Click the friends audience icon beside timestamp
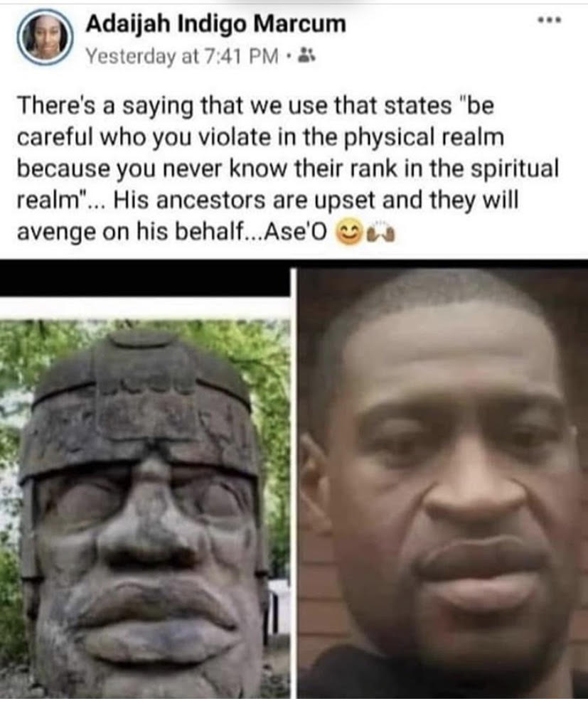This screenshot has width=588, height=706. [x=306, y=55]
